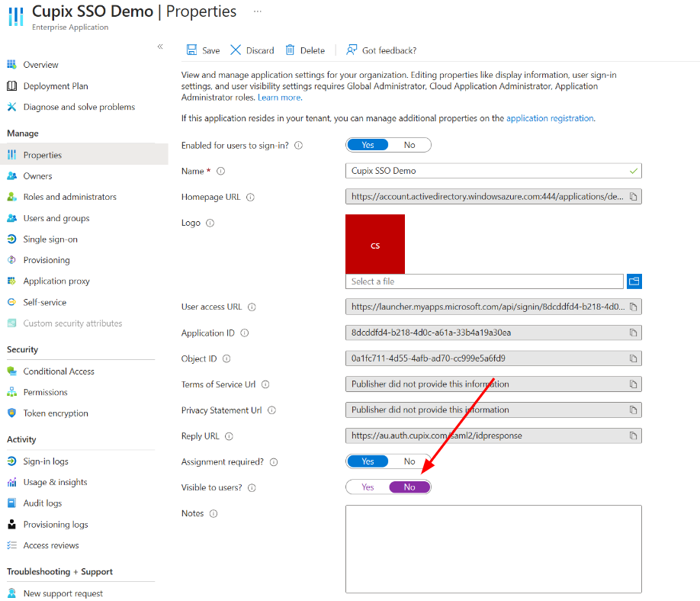Copy the Reply URL field
700x601 pixels.
click(633, 435)
